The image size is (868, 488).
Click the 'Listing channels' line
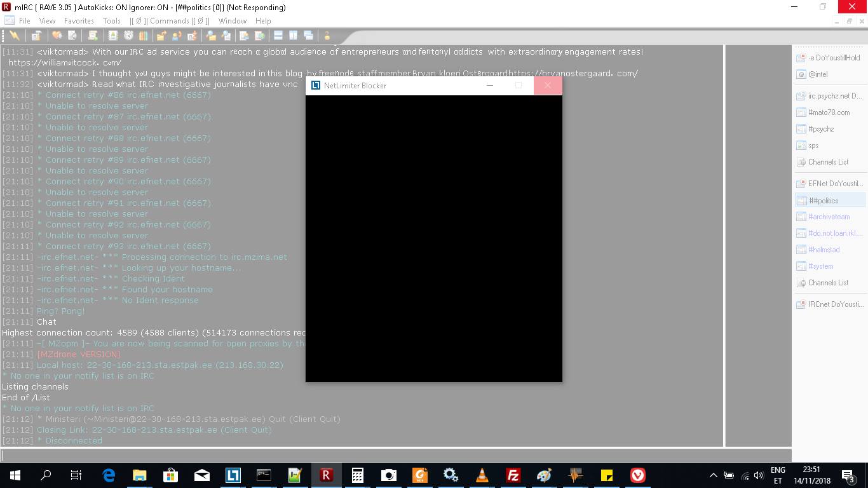(x=35, y=387)
